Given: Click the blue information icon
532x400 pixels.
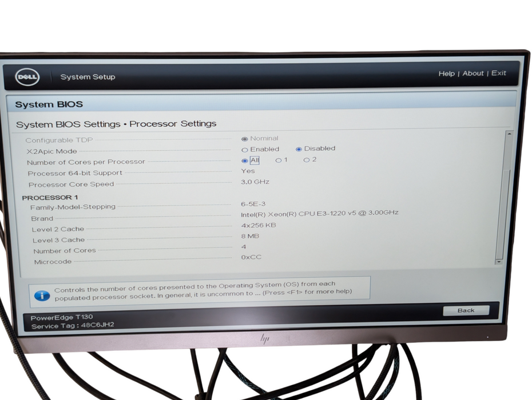Looking at the screenshot, I should tap(42, 295).
